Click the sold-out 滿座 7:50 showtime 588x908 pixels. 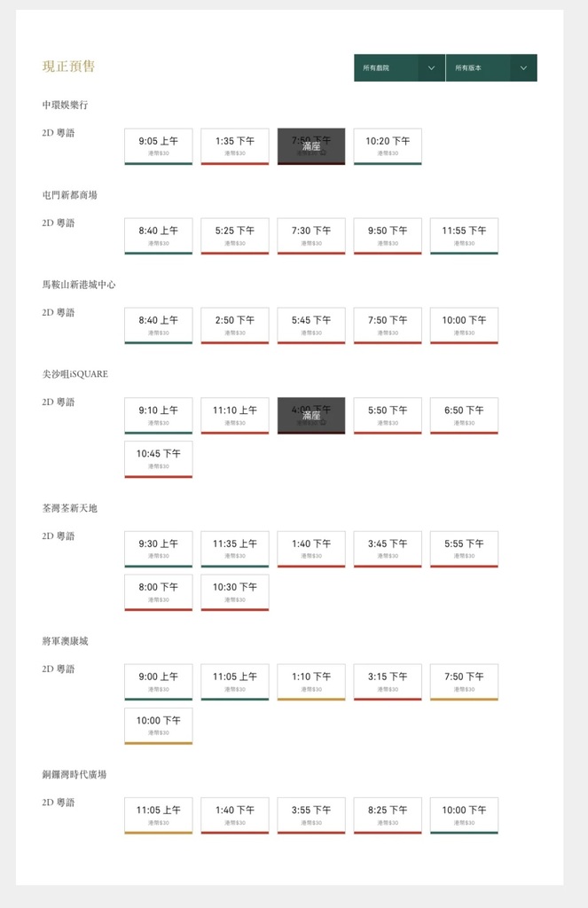[x=310, y=145]
